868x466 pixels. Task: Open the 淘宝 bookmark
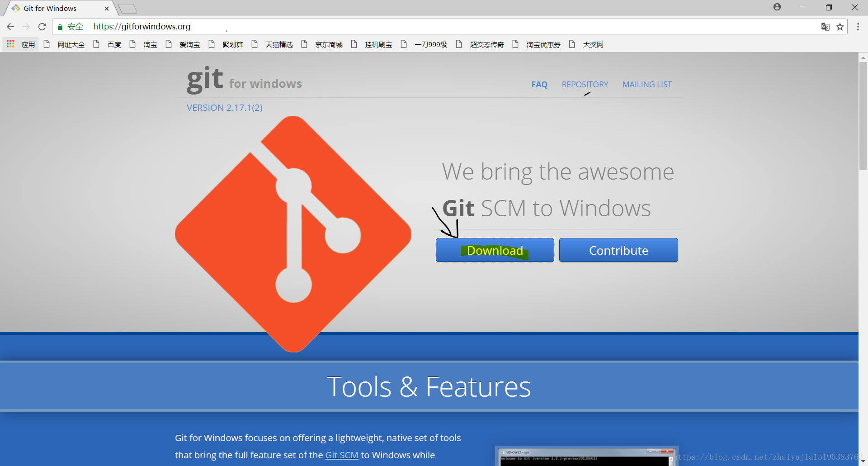[143, 44]
